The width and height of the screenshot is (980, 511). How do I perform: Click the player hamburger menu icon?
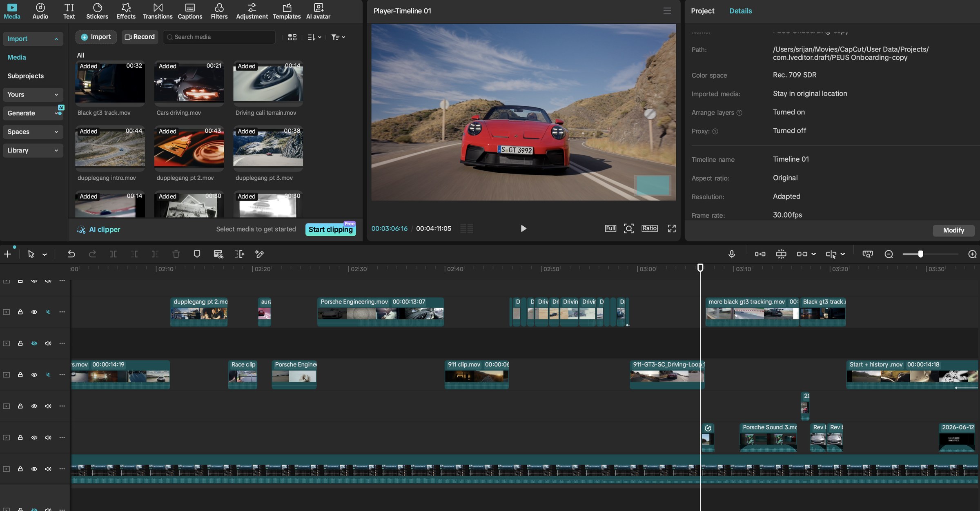[x=667, y=11]
